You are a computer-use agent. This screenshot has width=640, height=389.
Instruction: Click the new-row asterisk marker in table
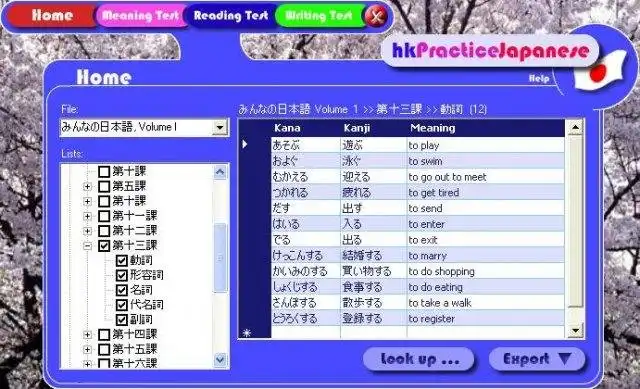[247, 333]
